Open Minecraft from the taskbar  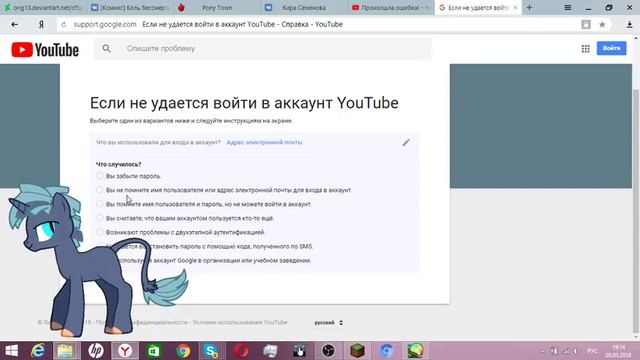tap(357, 351)
